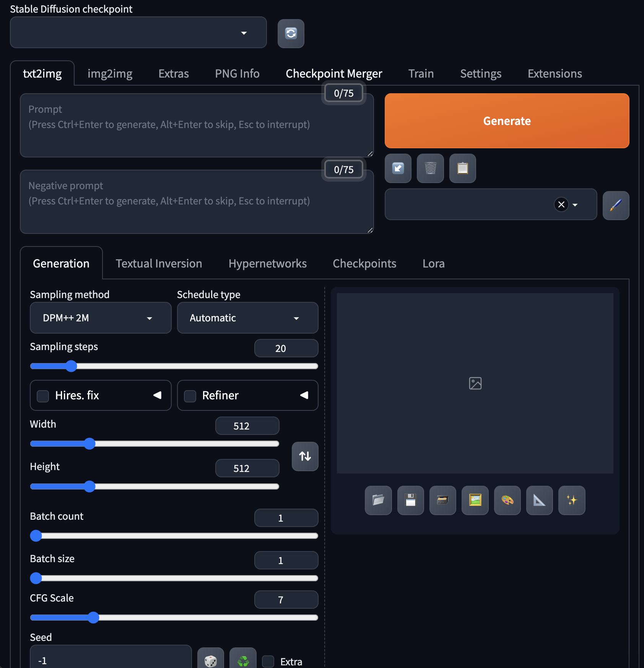Open the Settings tab
644x668 pixels.
pyautogui.click(x=481, y=73)
